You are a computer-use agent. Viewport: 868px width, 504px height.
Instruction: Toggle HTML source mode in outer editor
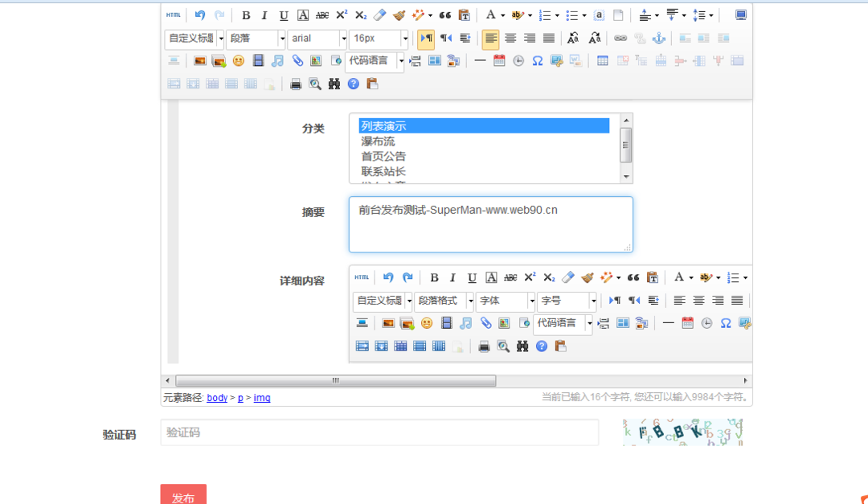[x=174, y=15]
